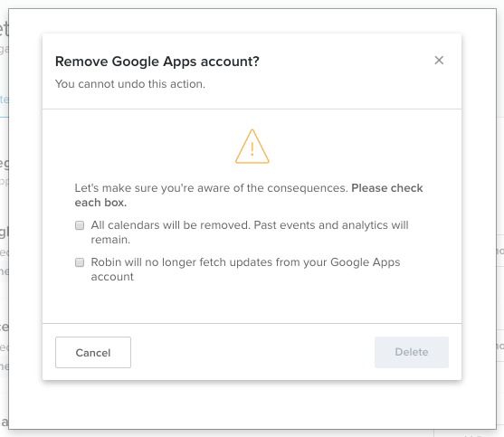Click empty footer space between Cancel and Delete
The width and height of the screenshot is (504, 437).
pos(252,352)
